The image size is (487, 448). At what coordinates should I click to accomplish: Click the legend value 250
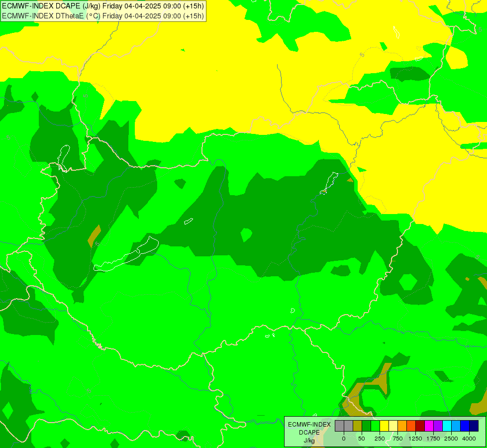coord(380,439)
